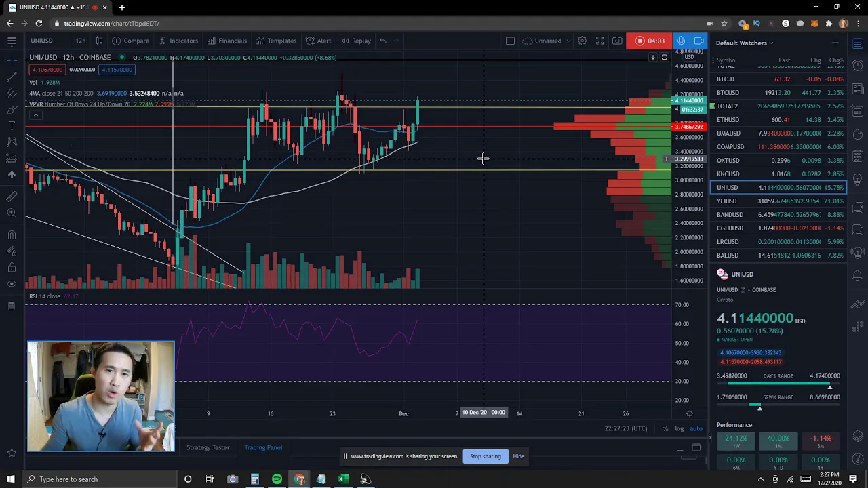Click the select layout square icon
868x488 pixels.
510,41
